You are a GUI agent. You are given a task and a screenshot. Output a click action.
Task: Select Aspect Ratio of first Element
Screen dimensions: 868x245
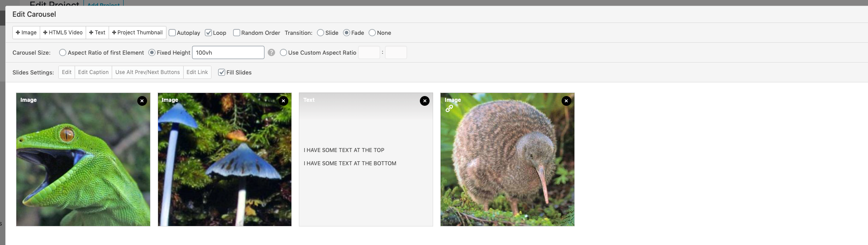pyautogui.click(x=63, y=52)
